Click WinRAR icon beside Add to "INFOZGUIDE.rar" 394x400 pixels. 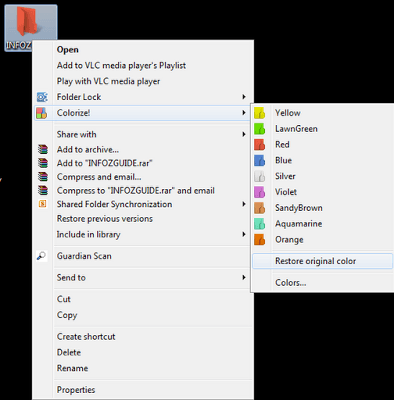click(x=43, y=163)
